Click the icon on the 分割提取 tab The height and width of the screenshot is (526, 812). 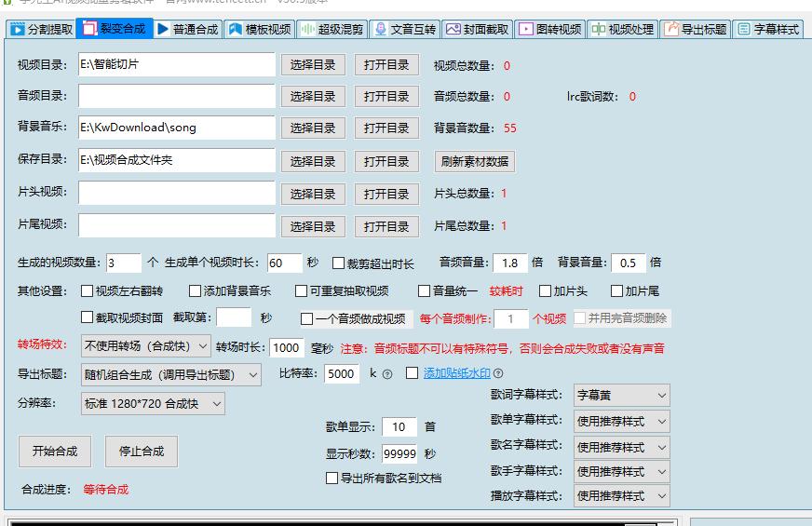click(17, 29)
